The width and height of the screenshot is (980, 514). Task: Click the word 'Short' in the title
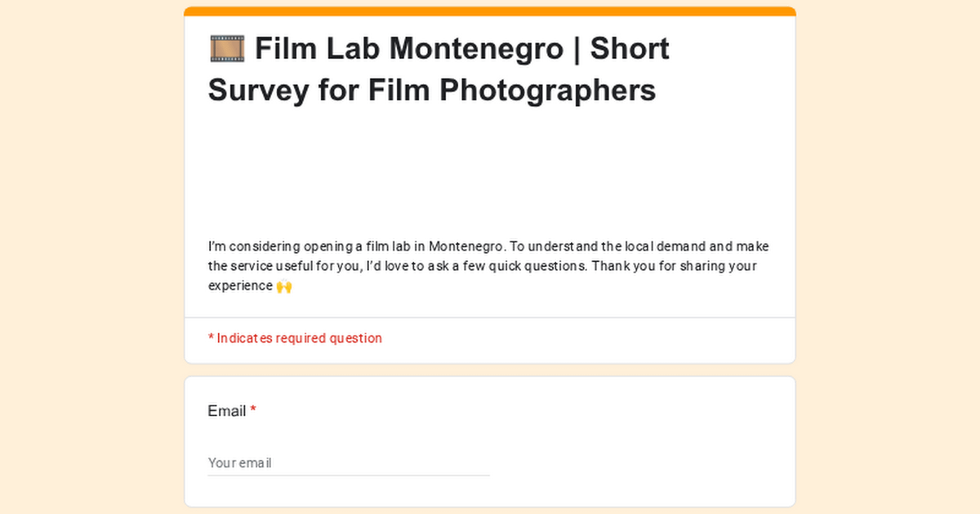(x=629, y=49)
